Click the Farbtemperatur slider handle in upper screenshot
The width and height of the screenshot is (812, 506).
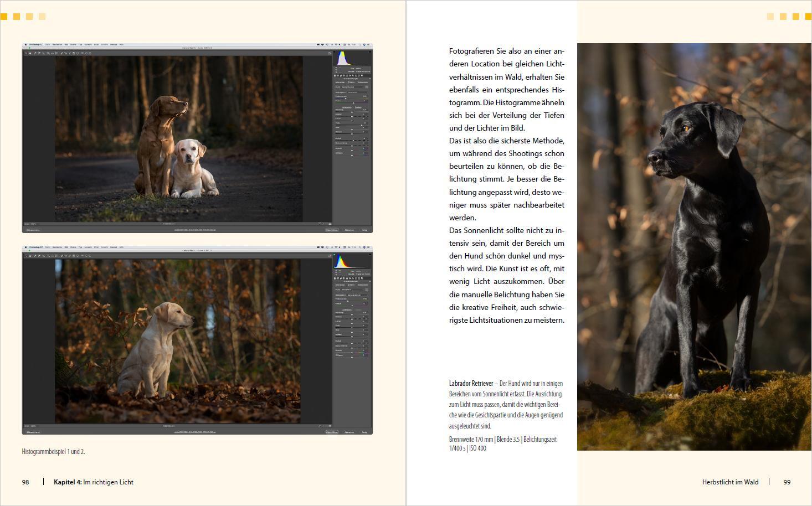tap(346, 99)
